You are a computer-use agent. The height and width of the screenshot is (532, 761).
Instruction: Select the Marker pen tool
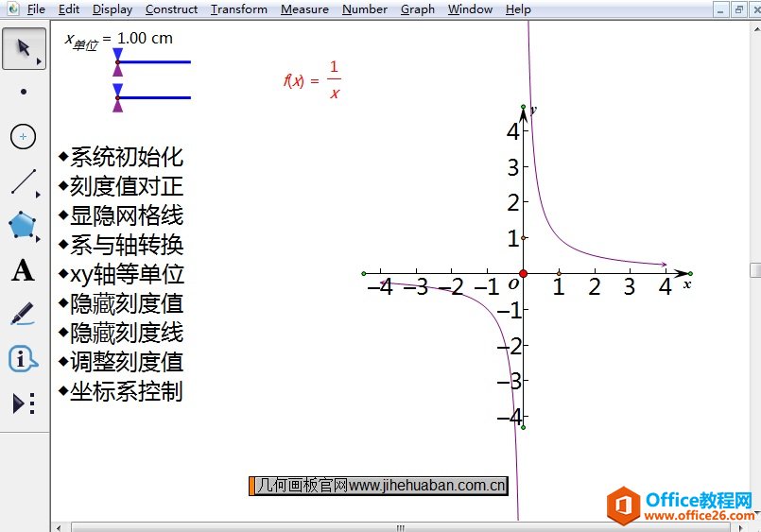tap(23, 315)
